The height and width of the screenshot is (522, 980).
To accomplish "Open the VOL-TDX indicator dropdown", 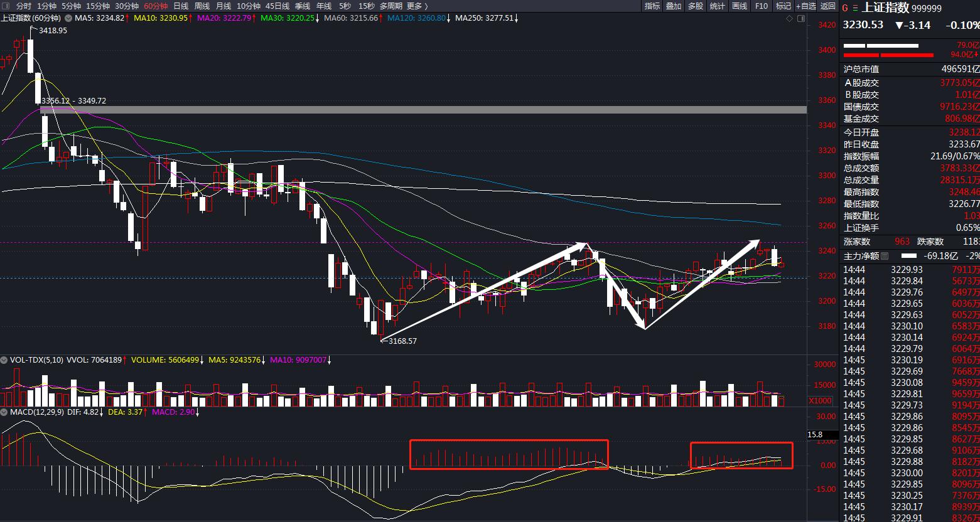I will point(4,360).
